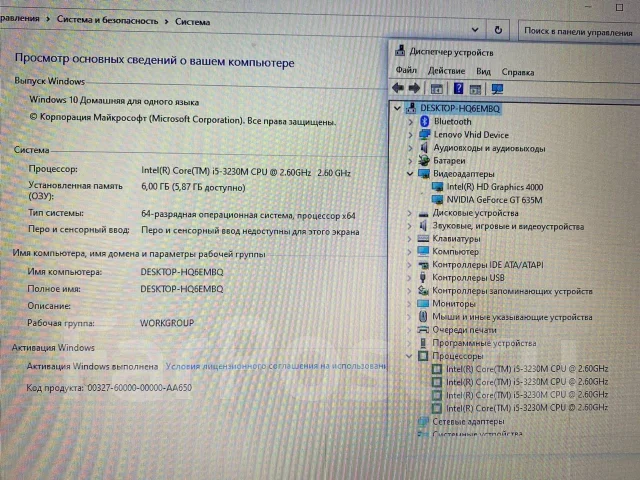Expand the Lenovo Vhid Device node
This screenshot has height=480, width=640.
point(411,135)
